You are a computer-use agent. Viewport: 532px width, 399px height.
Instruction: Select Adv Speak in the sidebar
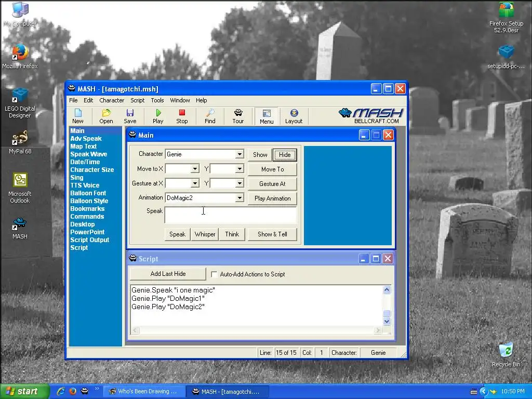point(86,138)
